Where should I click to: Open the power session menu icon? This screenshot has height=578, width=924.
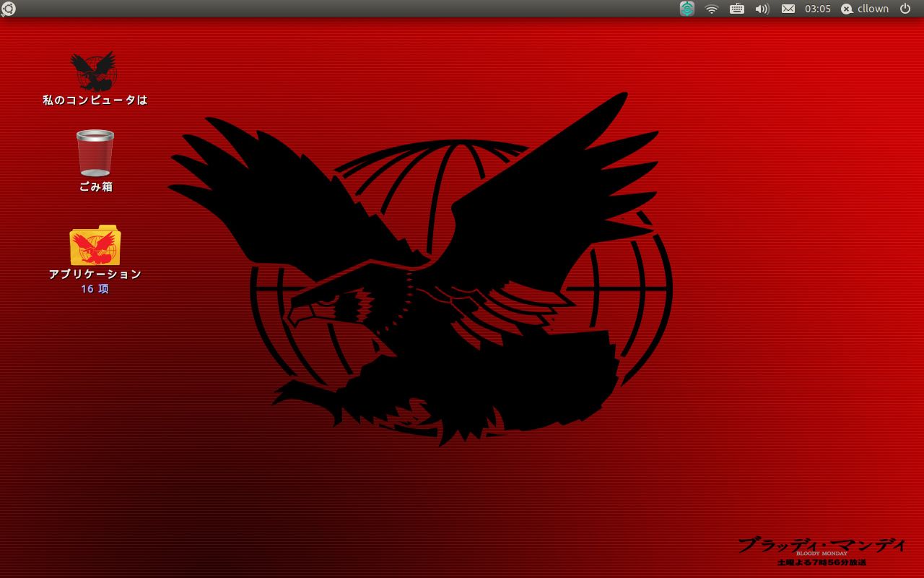(905, 9)
